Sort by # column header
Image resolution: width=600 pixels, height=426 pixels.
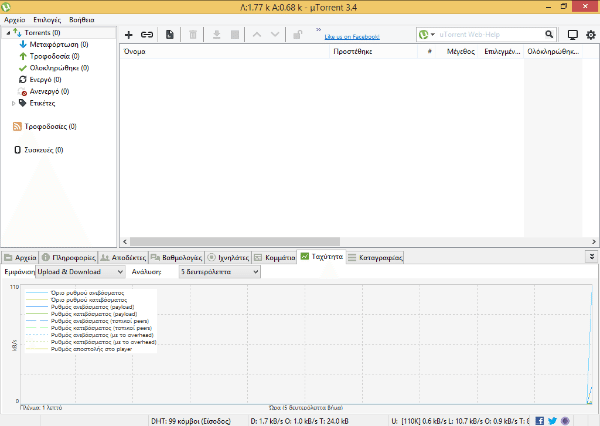coord(429,52)
